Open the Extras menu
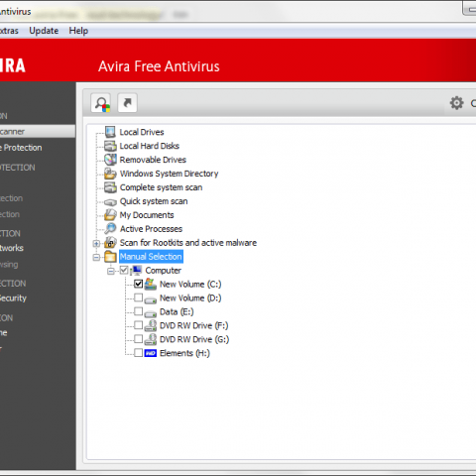Viewport: 476px width, 476px height. tap(9, 31)
